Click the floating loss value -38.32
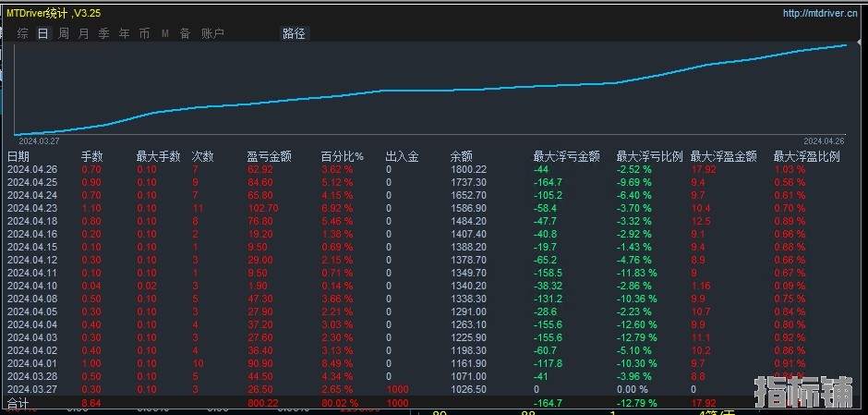 (548, 286)
